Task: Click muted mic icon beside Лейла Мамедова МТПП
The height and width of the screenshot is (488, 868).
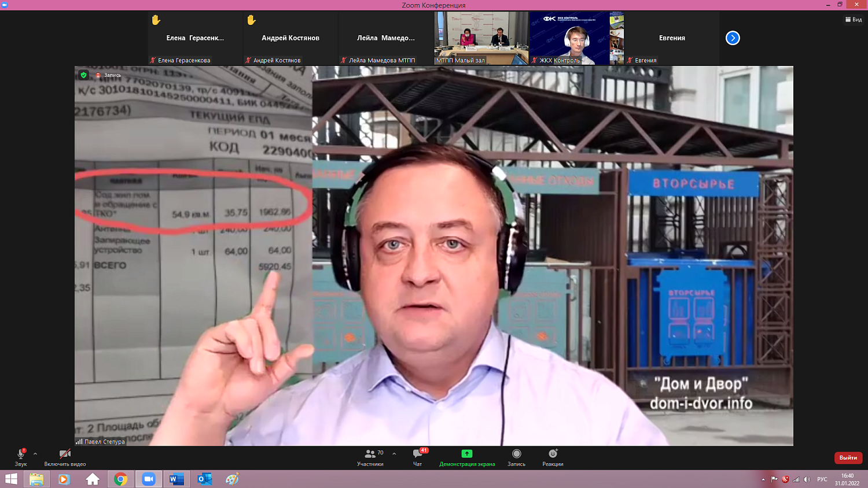Action: 344,60
